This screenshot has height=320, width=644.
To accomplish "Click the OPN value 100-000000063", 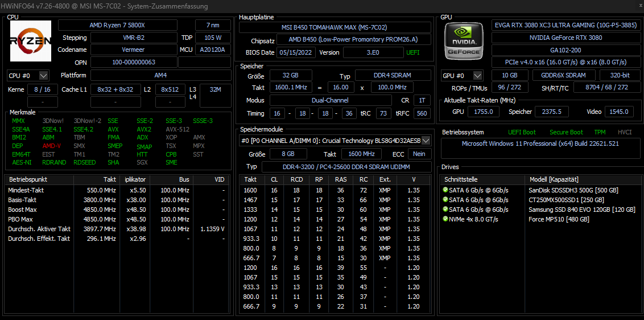I will (134, 62).
